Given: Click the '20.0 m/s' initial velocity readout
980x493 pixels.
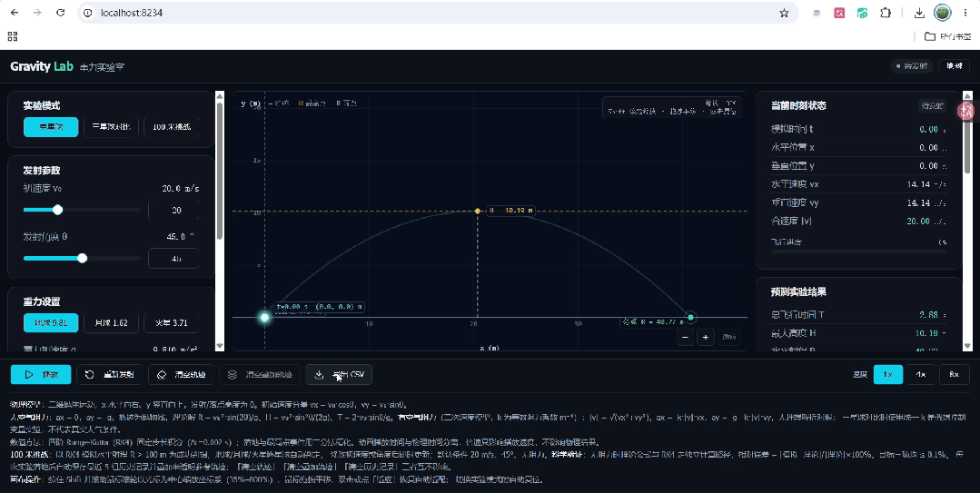Looking at the screenshot, I should [x=181, y=188].
